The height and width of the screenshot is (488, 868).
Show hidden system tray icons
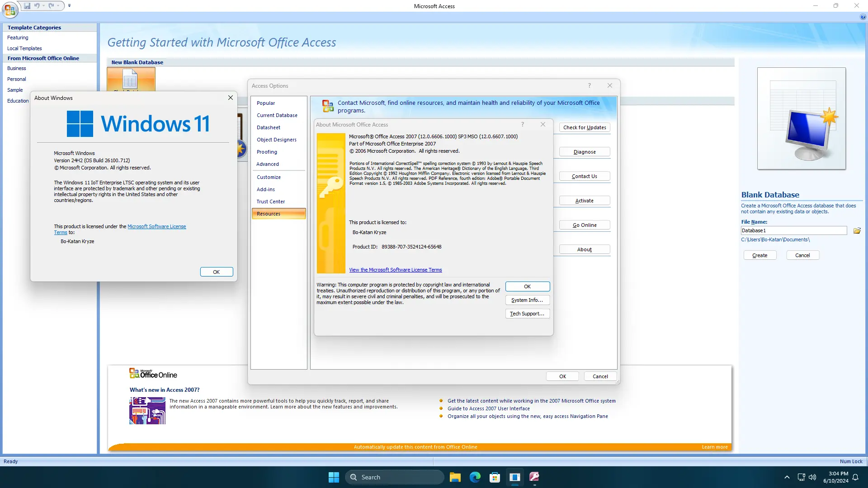787,477
